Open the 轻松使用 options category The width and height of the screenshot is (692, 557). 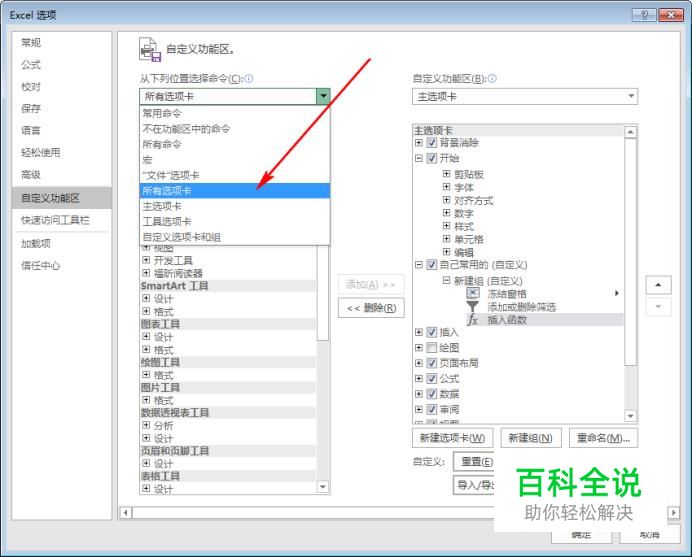pos(62,153)
